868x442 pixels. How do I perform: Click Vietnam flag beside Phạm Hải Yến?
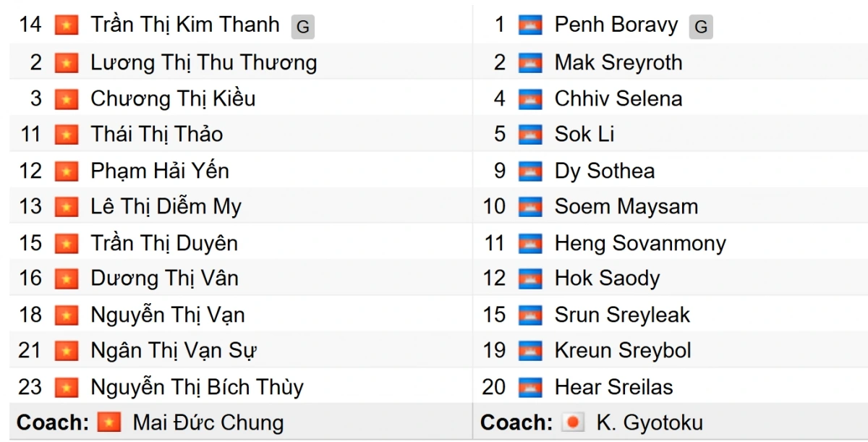(67, 171)
